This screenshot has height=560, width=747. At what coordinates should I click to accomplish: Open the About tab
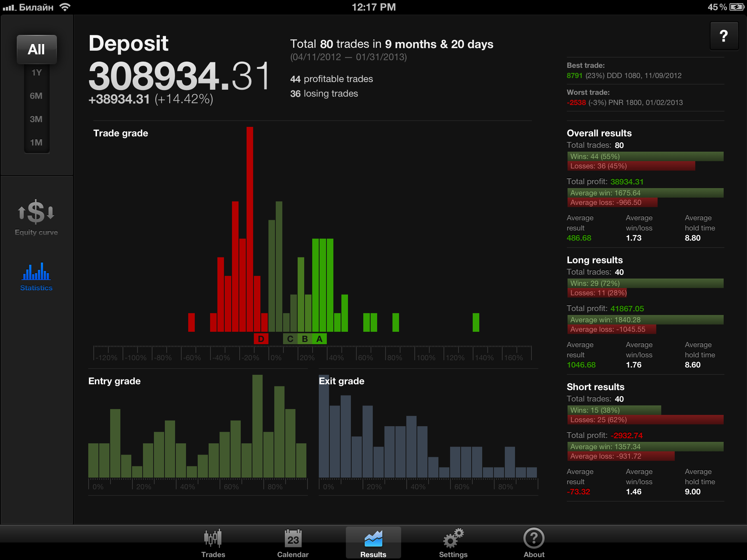(x=534, y=543)
